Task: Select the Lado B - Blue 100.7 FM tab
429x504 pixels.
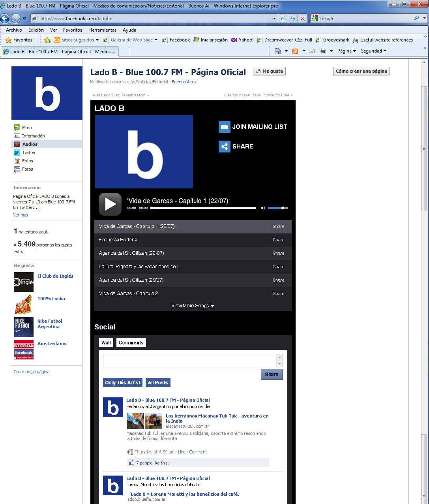Action: pos(59,52)
